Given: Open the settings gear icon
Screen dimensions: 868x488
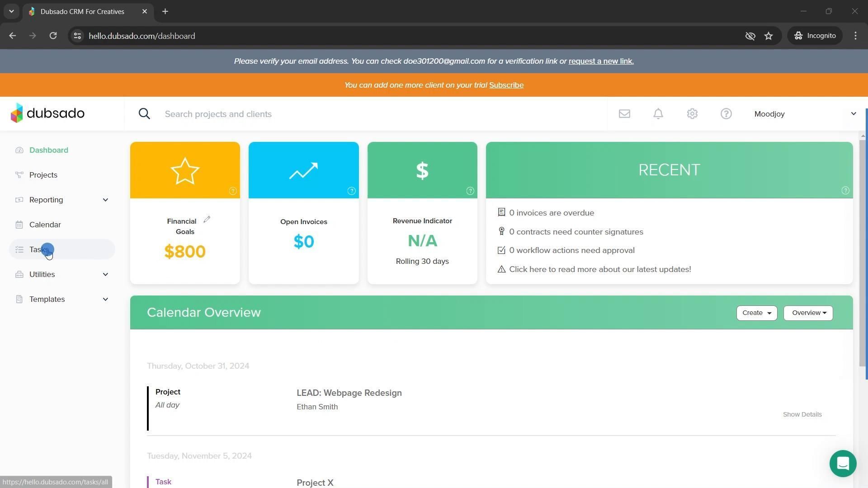Looking at the screenshot, I should coord(692,114).
